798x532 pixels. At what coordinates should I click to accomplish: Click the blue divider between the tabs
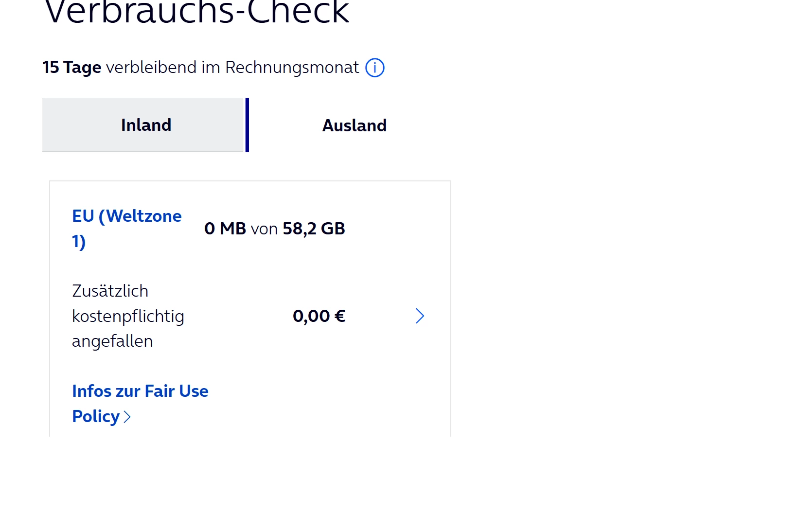pos(247,125)
